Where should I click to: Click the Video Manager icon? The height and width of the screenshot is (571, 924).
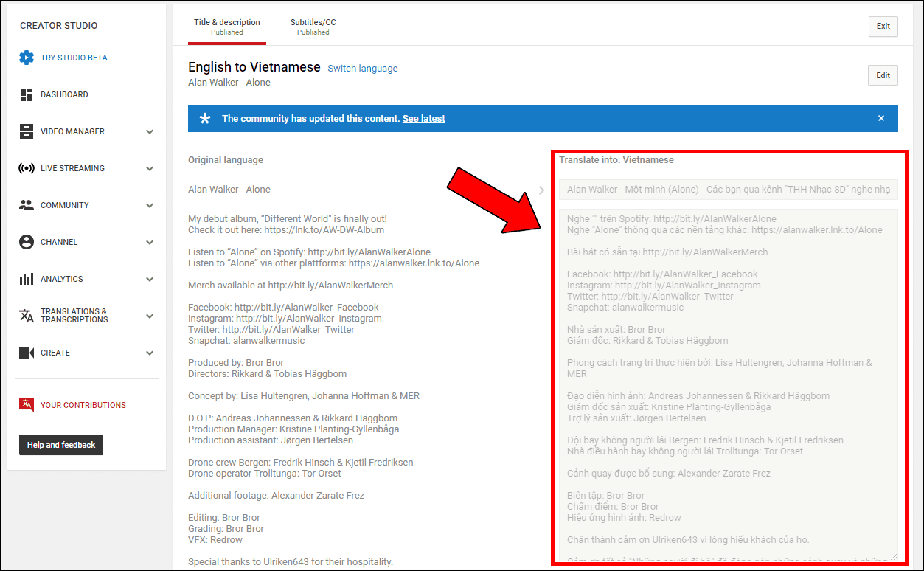click(27, 131)
